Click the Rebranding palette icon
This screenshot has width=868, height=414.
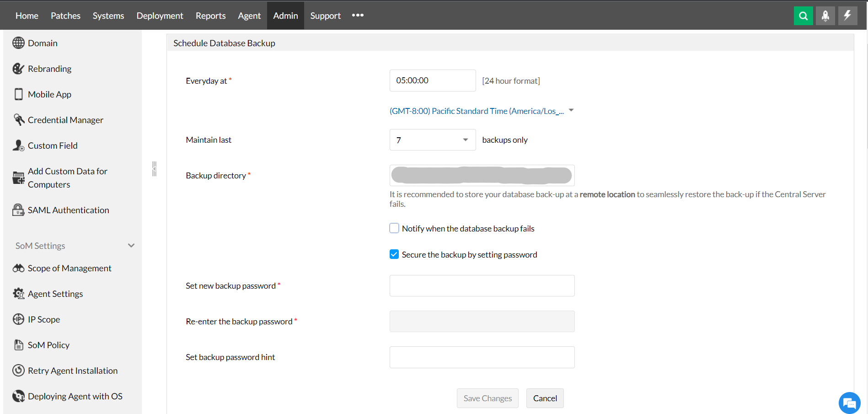click(18, 69)
